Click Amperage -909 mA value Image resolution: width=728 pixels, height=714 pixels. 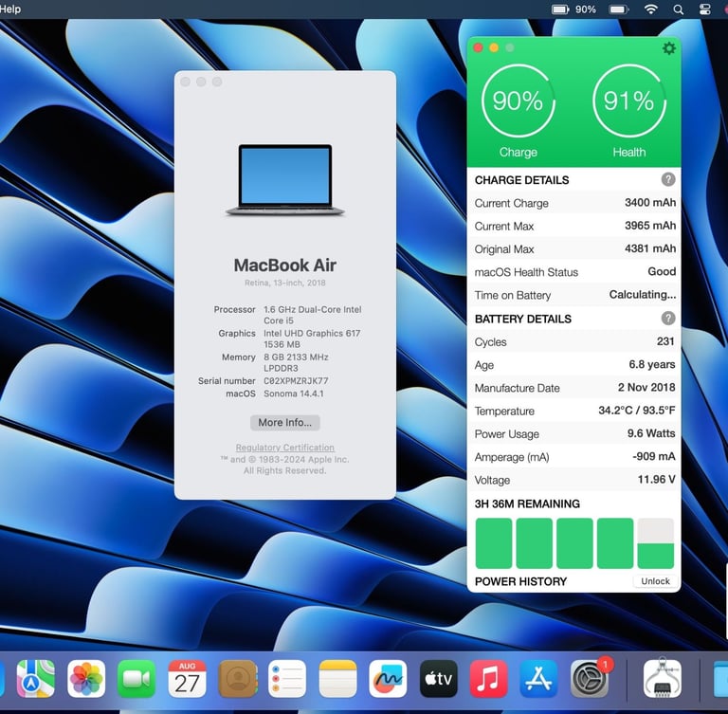click(x=654, y=456)
